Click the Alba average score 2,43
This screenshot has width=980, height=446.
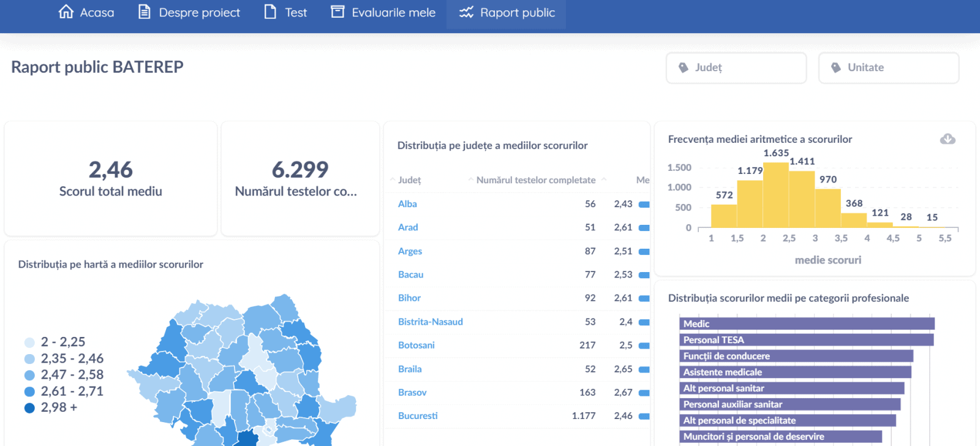pyautogui.click(x=623, y=204)
